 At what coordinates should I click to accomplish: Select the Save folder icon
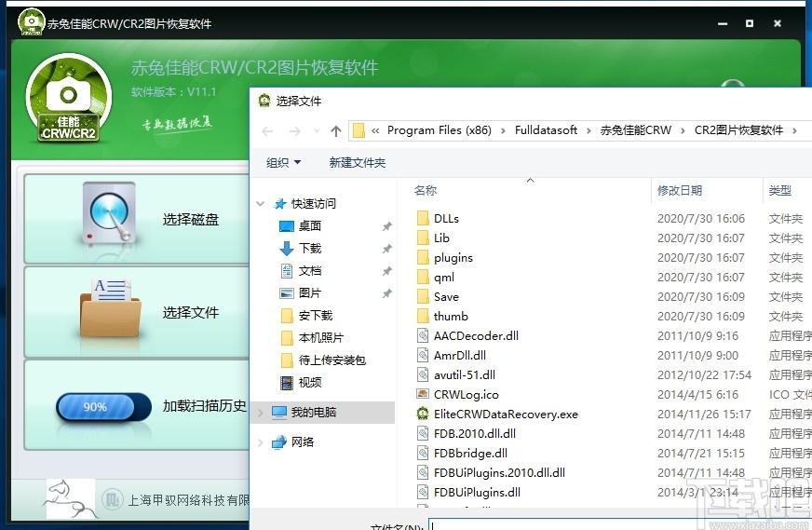tap(423, 296)
